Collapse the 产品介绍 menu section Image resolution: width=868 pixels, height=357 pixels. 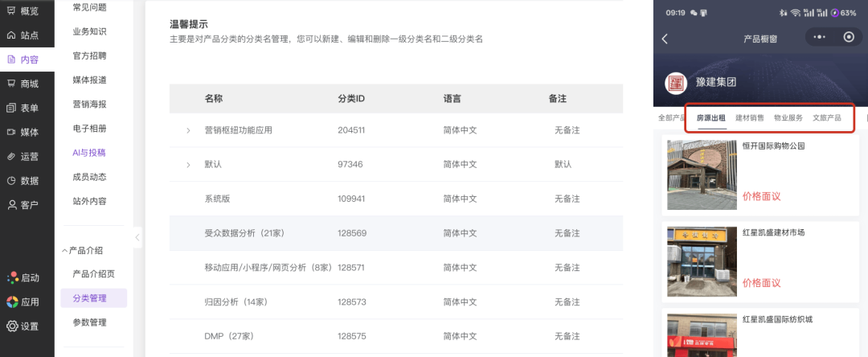click(65, 251)
